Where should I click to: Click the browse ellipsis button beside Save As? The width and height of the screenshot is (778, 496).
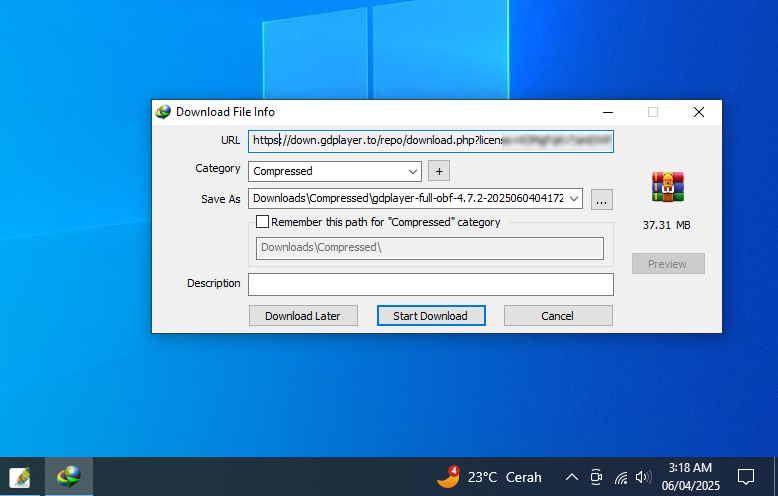point(601,199)
